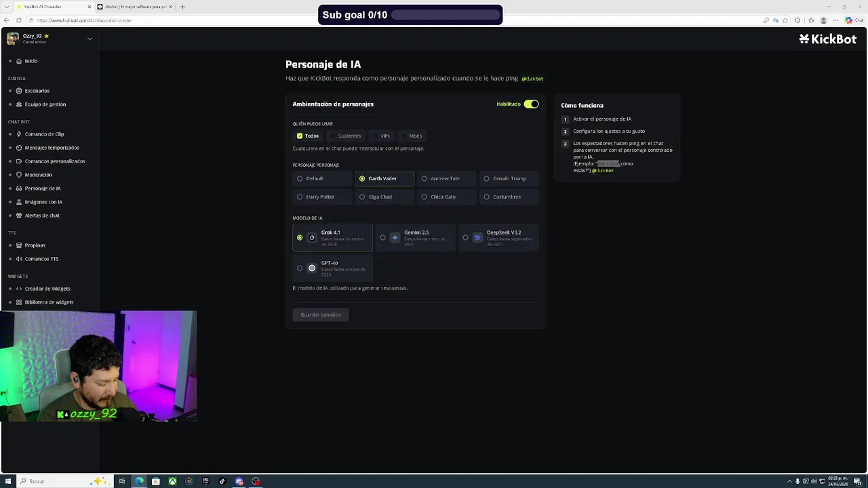The image size is (868, 488).
Task: Open browser settings and more menu
Action: 836,20
